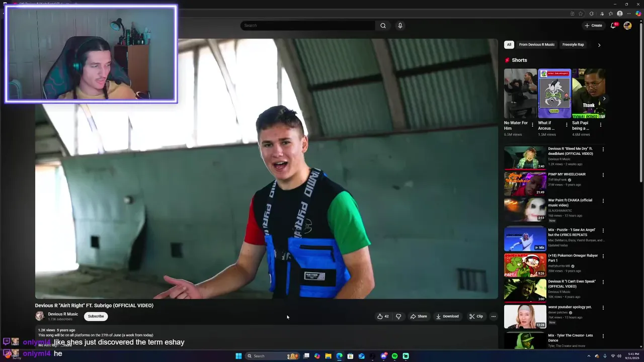Open Devious R Music channel name link

63,314
